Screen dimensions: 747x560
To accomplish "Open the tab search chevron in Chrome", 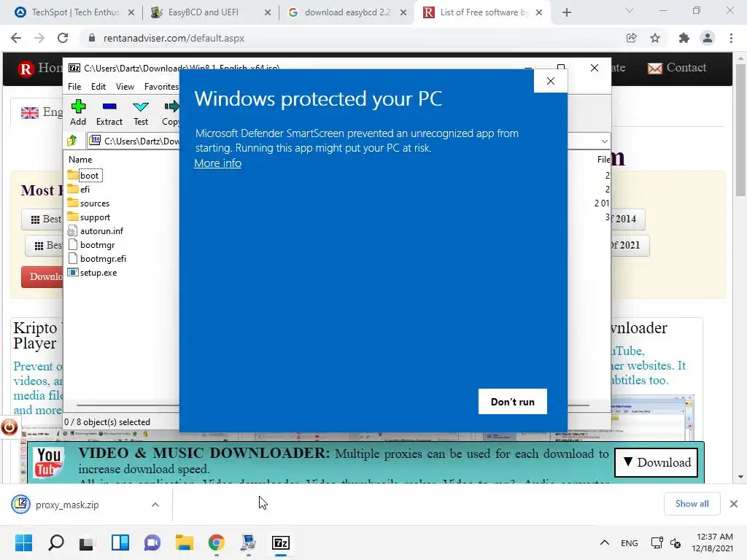I will [630, 10].
